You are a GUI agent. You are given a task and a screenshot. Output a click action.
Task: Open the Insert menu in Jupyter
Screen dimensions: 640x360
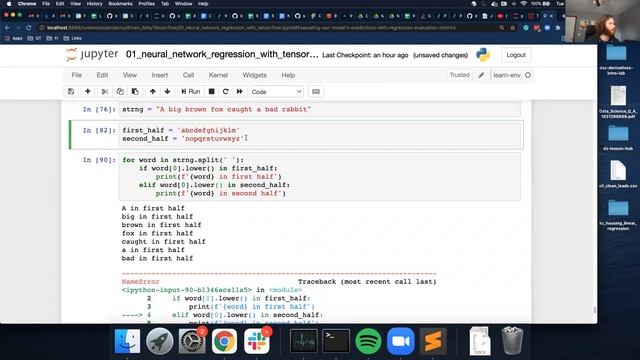pyautogui.click(x=160, y=75)
